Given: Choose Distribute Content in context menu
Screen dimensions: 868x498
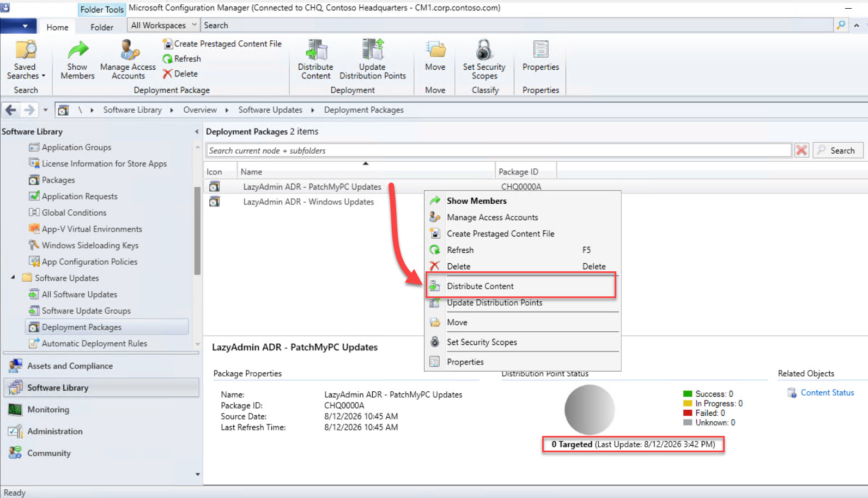Looking at the screenshot, I should pyautogui.click(x=523, y=286).
